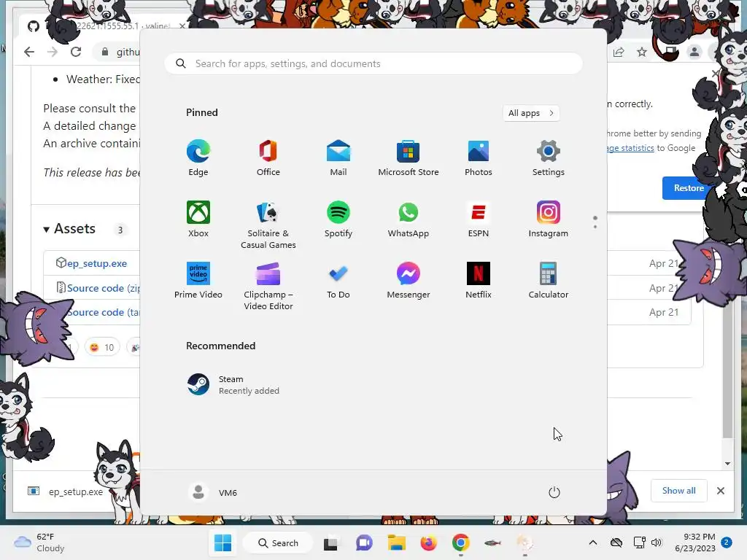The height and width of the screenshot is (560, 747).
Task: Focus the Start menu search field
Action: pyautogui.click(x=373, y=64)
